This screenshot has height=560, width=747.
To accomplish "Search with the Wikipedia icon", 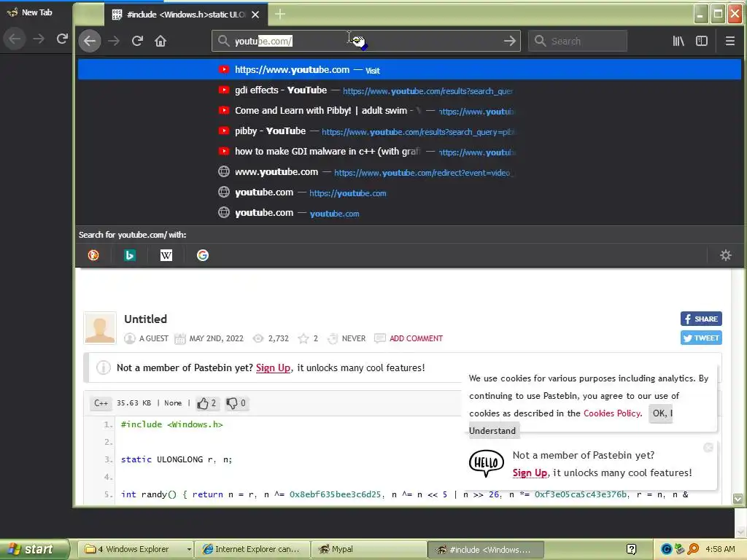I will 166,255.
